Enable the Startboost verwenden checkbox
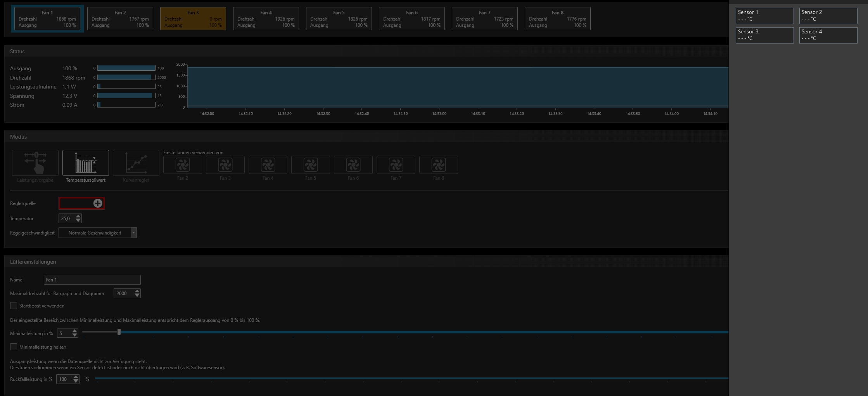The image size is (868, 396). [14, 306]
